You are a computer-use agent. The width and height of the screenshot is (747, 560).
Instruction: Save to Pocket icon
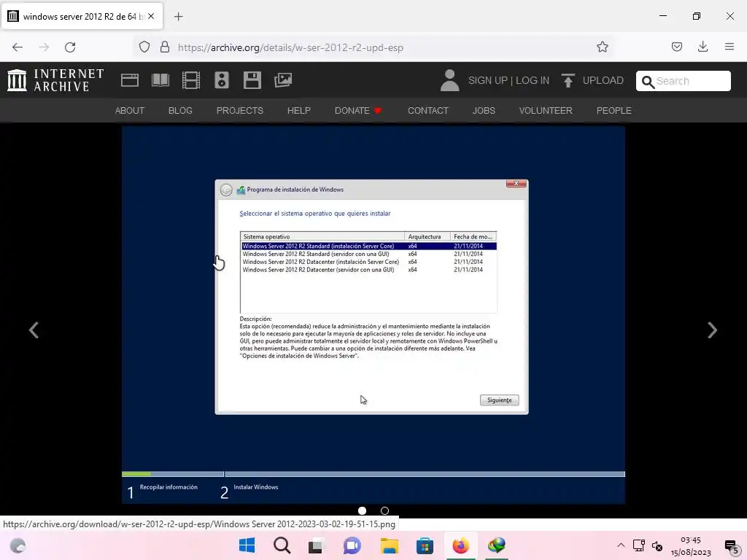[676, 47]
